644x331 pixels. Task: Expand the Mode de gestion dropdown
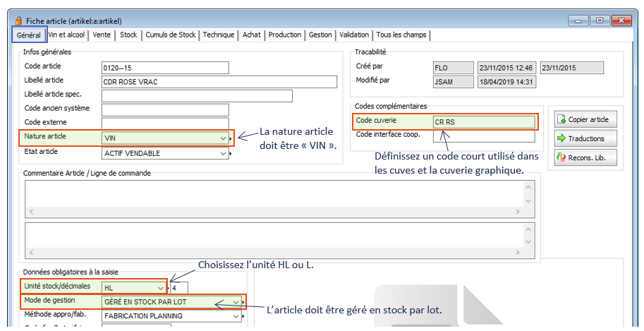[x=236, y=302]
